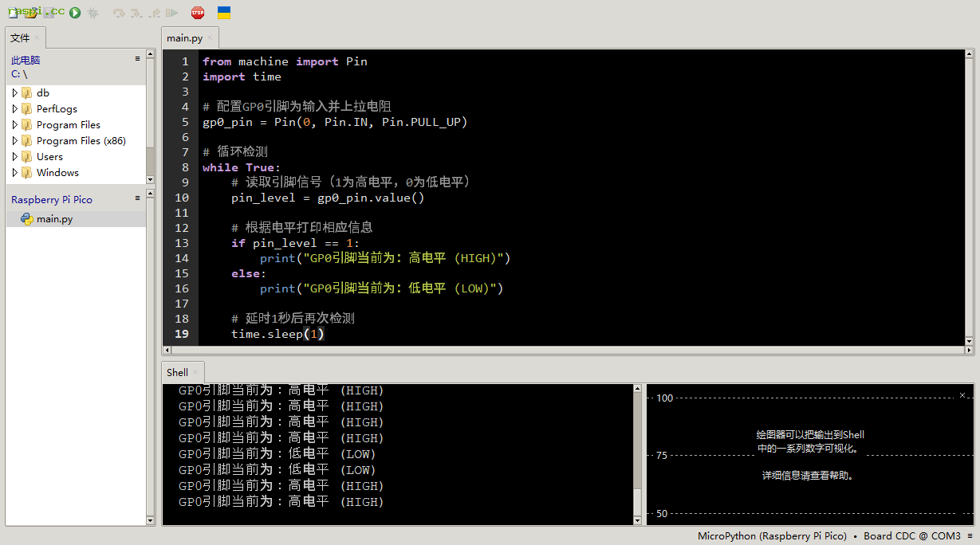This screenshot has width=980, height=545.
Task: Open interpreter menu in status bar corner
Action: point(970,536)
